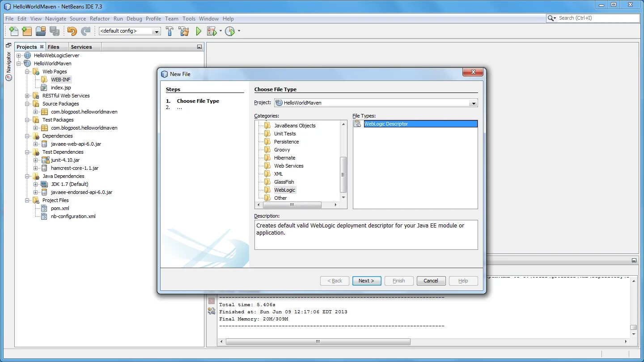The image size is (644, 362).
Task: Click the Output panel horizontal scrollbar thumb
Action: 318,342
